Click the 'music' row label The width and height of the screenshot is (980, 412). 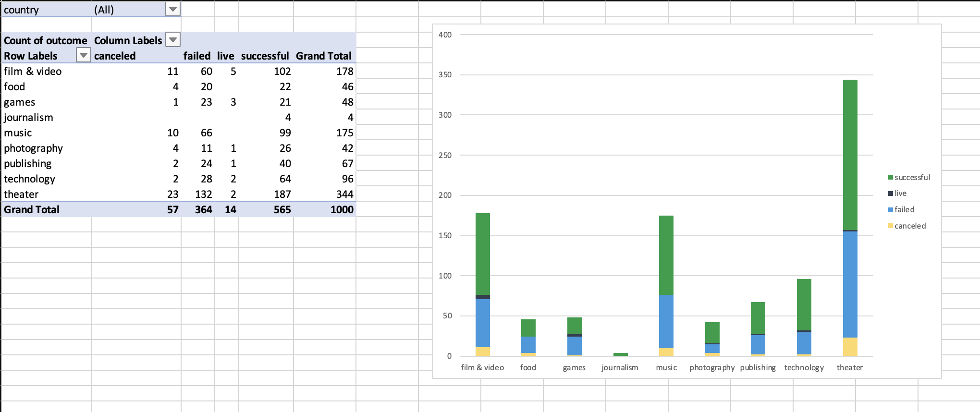point(18,133)
